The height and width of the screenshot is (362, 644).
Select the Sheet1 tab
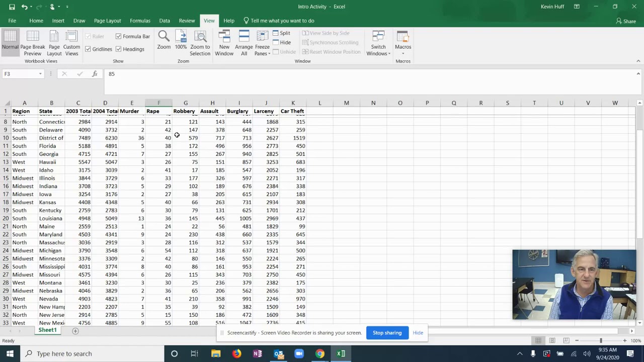tap(48, 330)
